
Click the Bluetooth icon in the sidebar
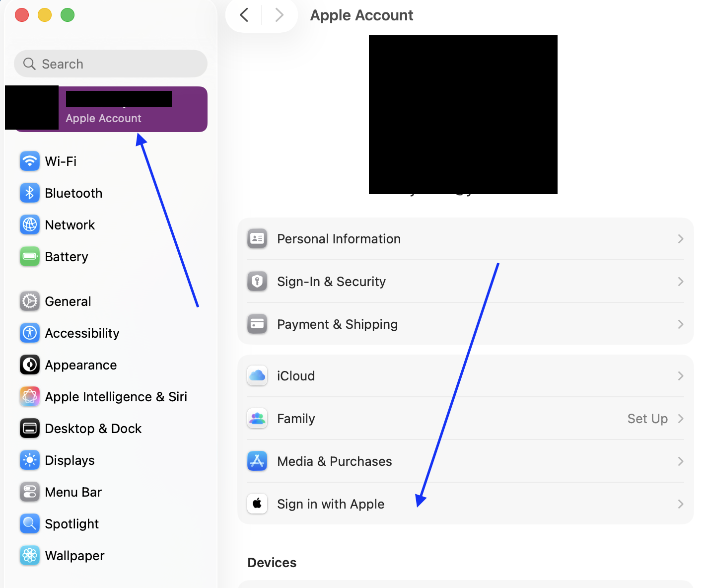30,193
